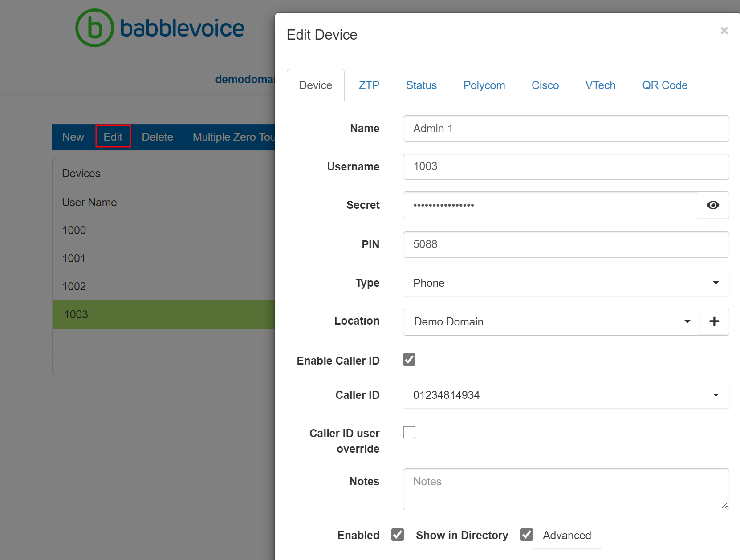Screen dimensions: 740x560
Task: Open the Location dropdown
Action: click(551, 321)
